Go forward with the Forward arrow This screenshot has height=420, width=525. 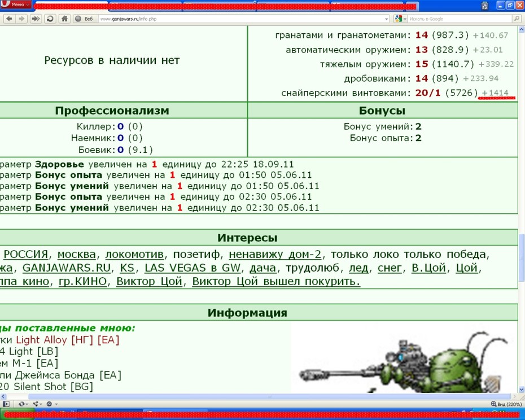coord(21,19)
